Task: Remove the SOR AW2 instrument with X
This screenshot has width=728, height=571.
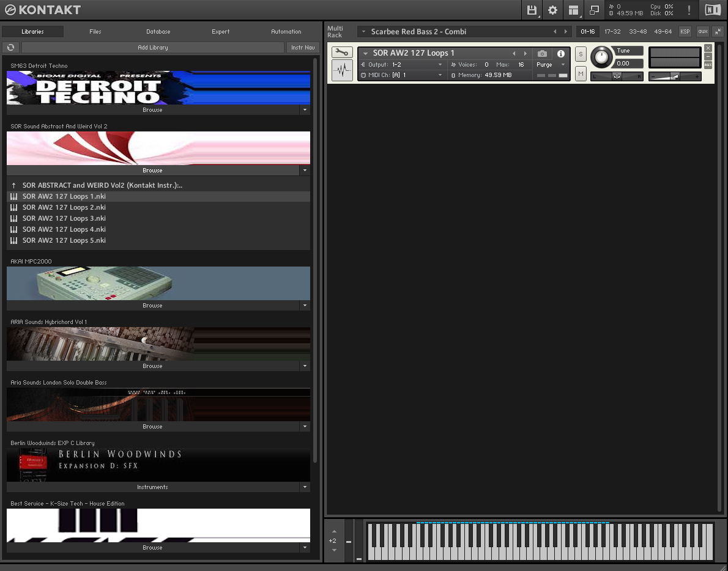Action: (708, 48)
